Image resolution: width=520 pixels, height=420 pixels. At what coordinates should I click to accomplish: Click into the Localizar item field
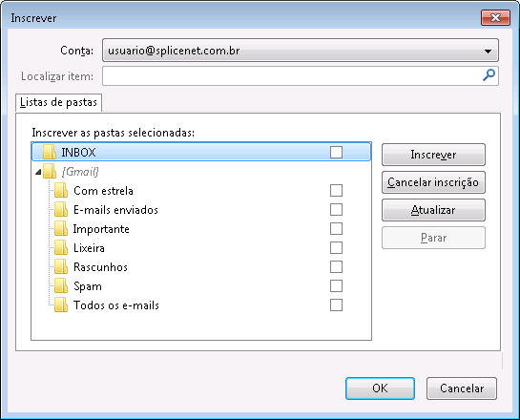[292, 75]
